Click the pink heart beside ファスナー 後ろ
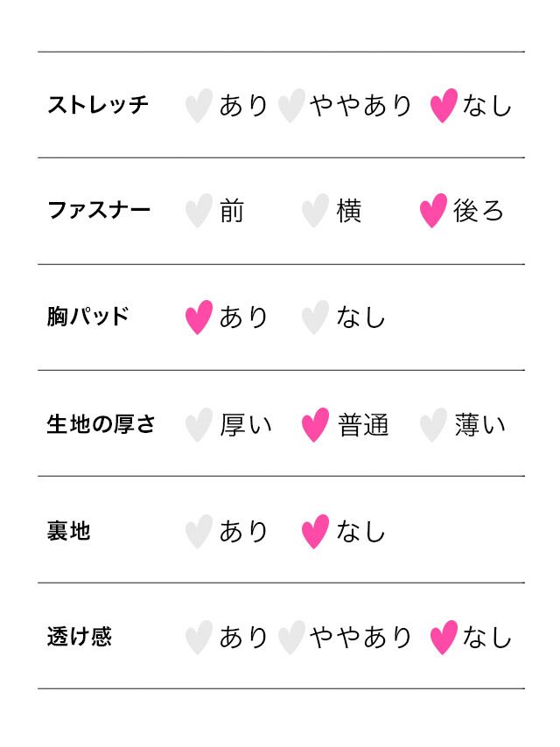This screenshot has height=747, width=560. pos(433,211)
